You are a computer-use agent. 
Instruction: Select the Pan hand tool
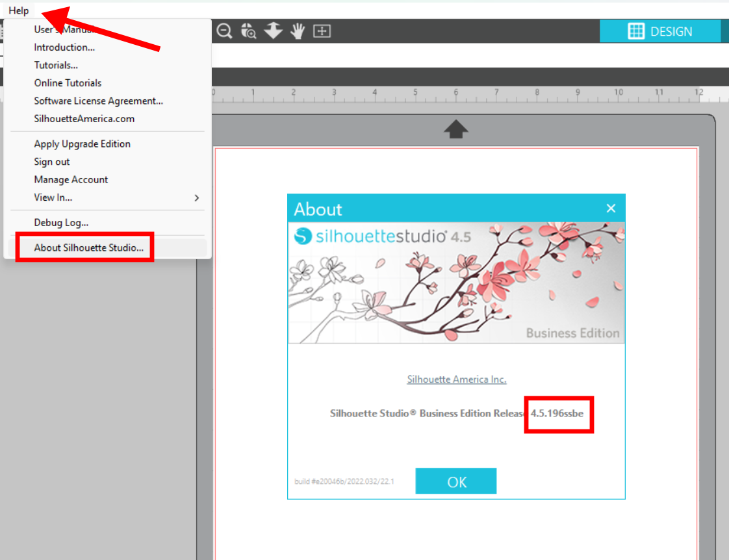(x=298, y=31)
